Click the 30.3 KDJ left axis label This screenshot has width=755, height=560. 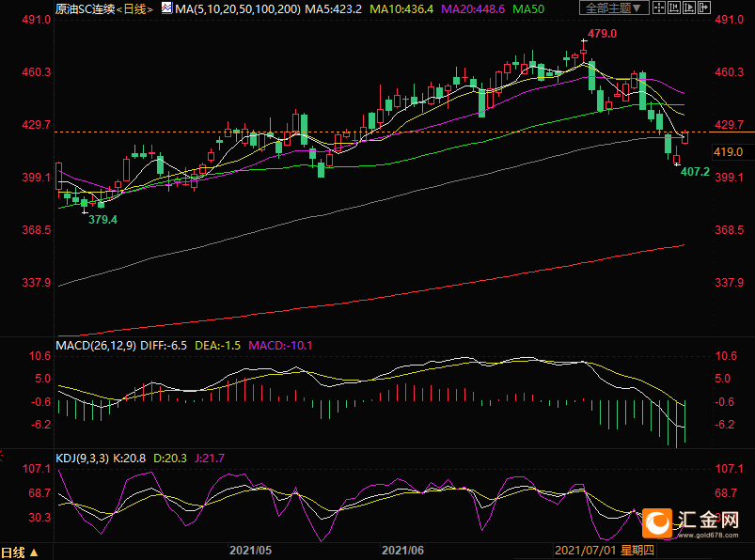(40, 518)
